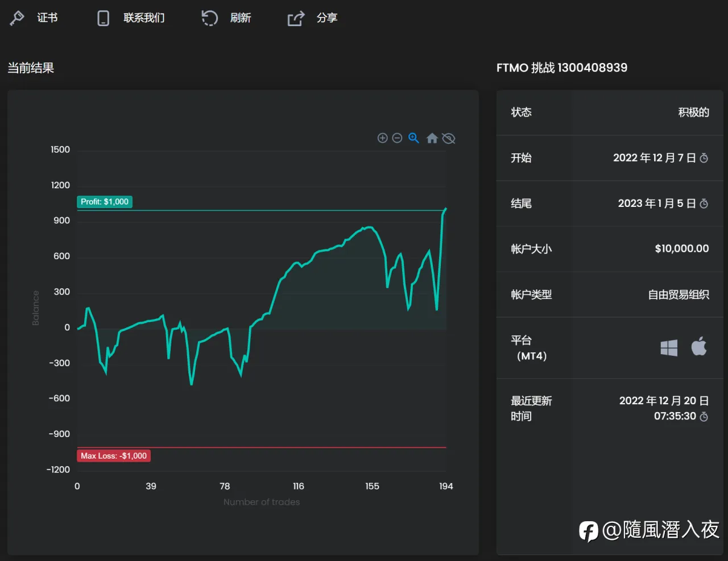Zoom out with the chart minus icon
The image size is (728, 561).
(398, 138)
